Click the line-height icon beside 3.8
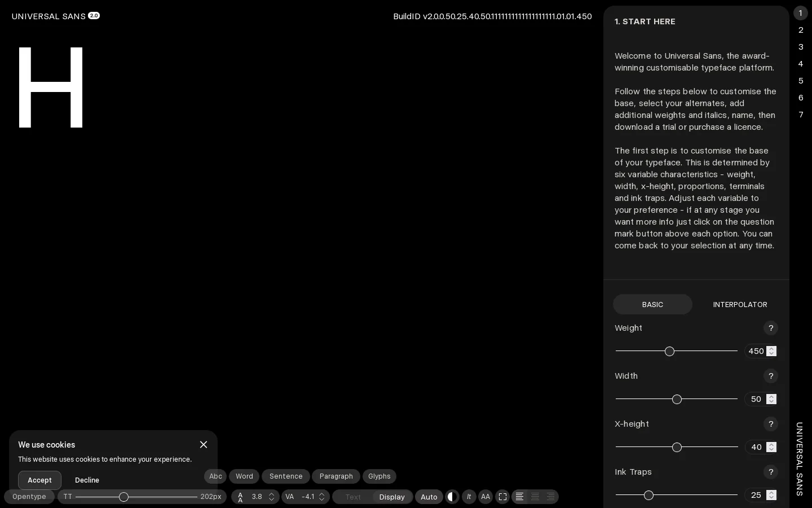Screen dimensions: 812x508 pos(240,497)
